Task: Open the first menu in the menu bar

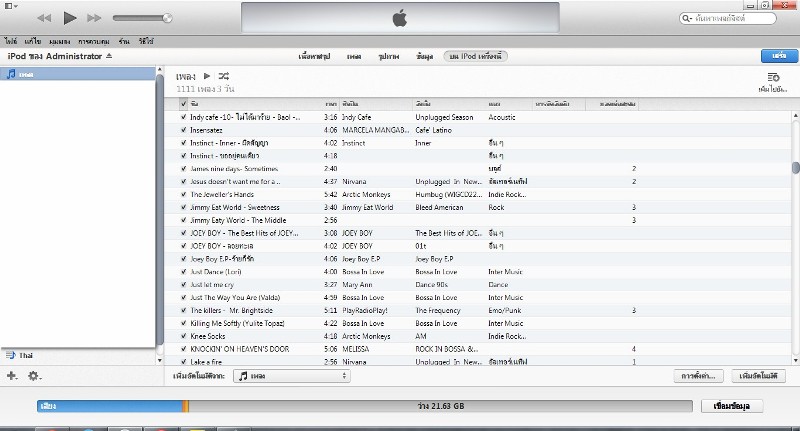Action: click(10, 41)
